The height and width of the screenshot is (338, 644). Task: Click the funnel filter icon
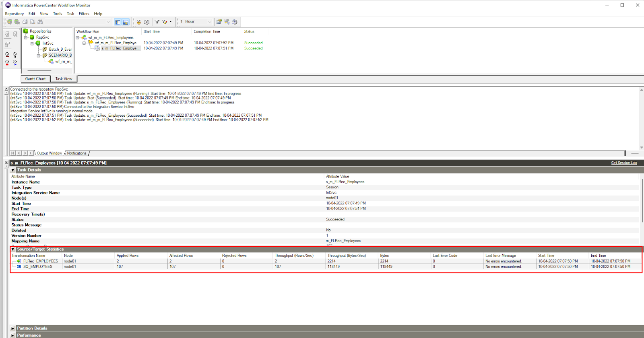click(157, 22)
